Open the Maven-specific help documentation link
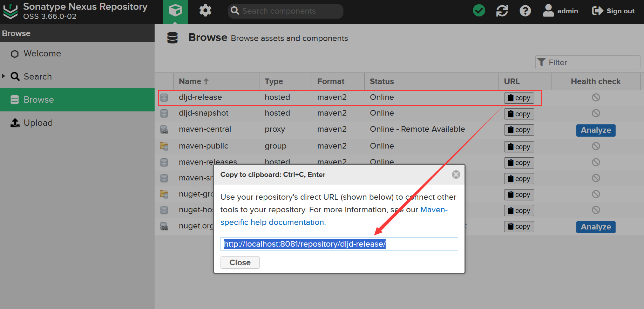The height and width of the screenshot is (309, 644). coord(273,222)
